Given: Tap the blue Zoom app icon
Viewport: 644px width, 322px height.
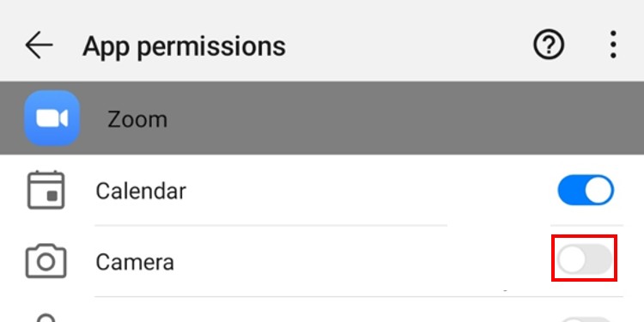Looking at the screenshot, I should click(52, 118).
